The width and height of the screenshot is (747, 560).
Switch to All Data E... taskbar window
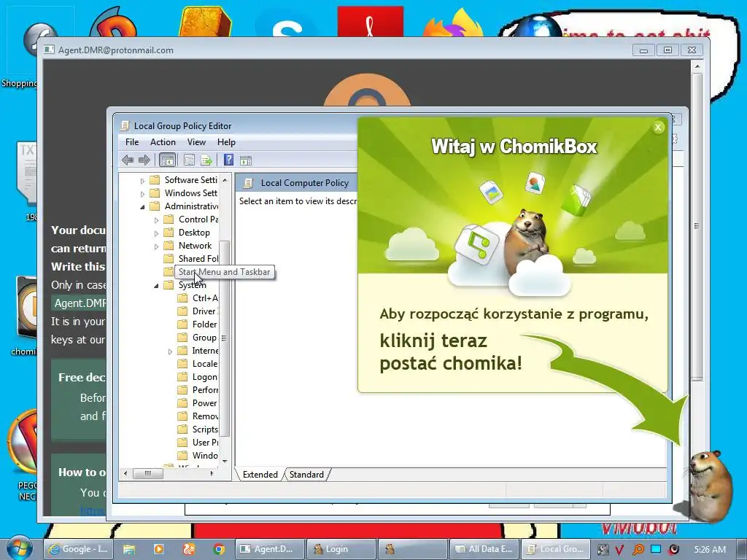[x=484, y=549]
